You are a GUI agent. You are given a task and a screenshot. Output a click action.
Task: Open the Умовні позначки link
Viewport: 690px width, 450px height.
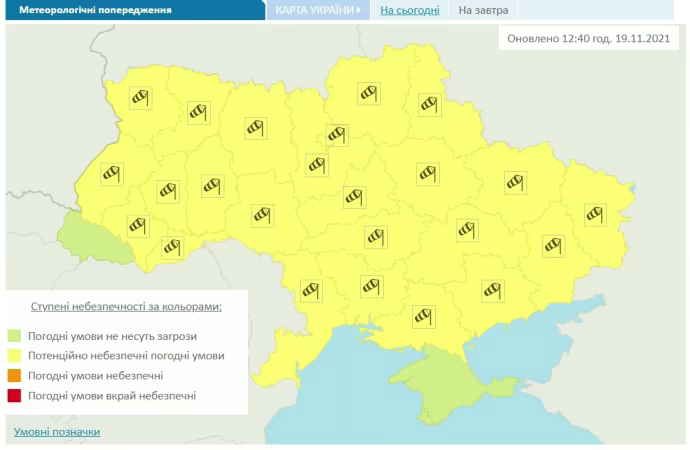pyautogui.click(x=57, y=432)
